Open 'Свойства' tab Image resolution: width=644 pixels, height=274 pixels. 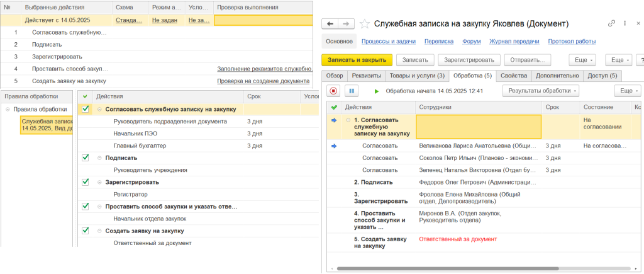click(x=514, y=76)
